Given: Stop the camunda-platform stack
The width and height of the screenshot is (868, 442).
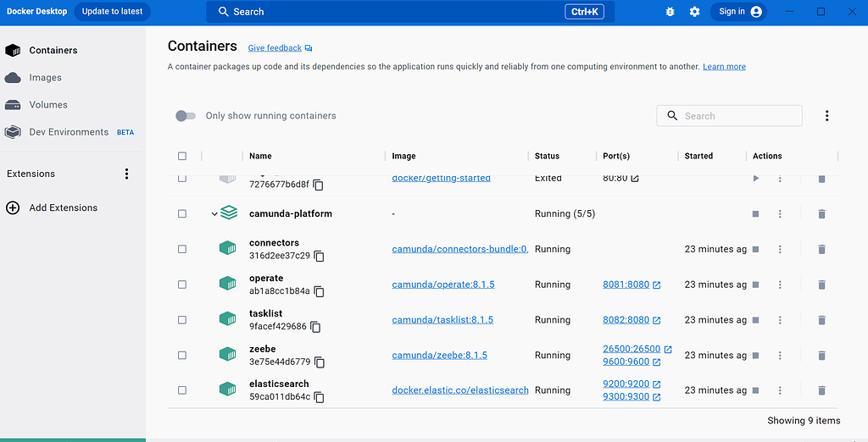Looking at the screenshot, I should coord(755,214).
